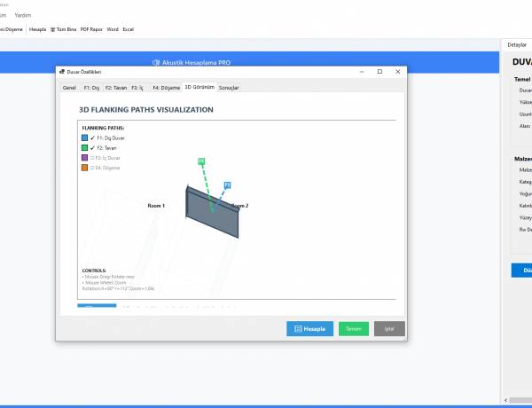Cancel using the İptal button
The width and height of the screenshot is (532, 408).
coord(389,328)
